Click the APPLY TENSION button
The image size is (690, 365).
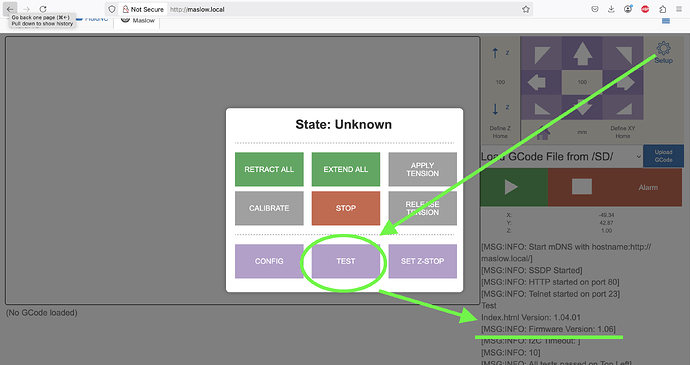coord(422,169)
